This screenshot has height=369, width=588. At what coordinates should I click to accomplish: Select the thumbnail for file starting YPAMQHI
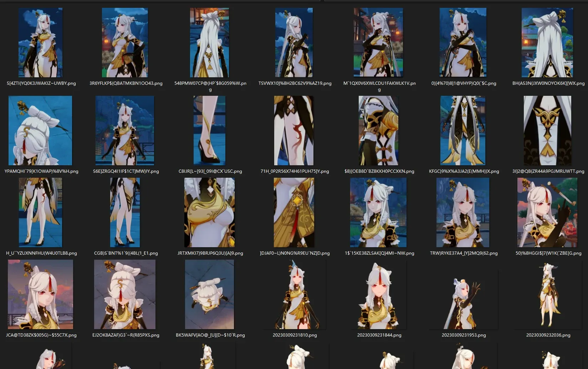(x=40, y=130)
